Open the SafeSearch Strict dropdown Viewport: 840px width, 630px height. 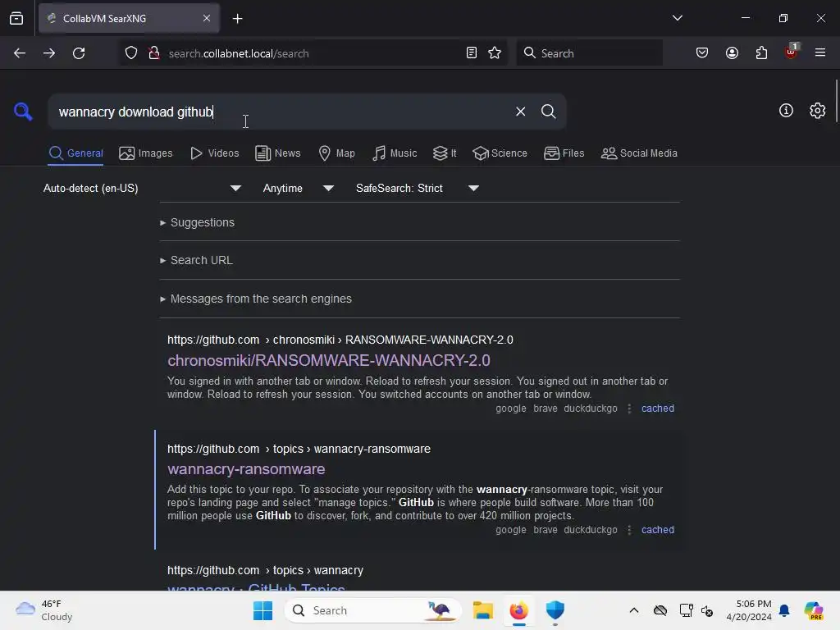(418, 188)
